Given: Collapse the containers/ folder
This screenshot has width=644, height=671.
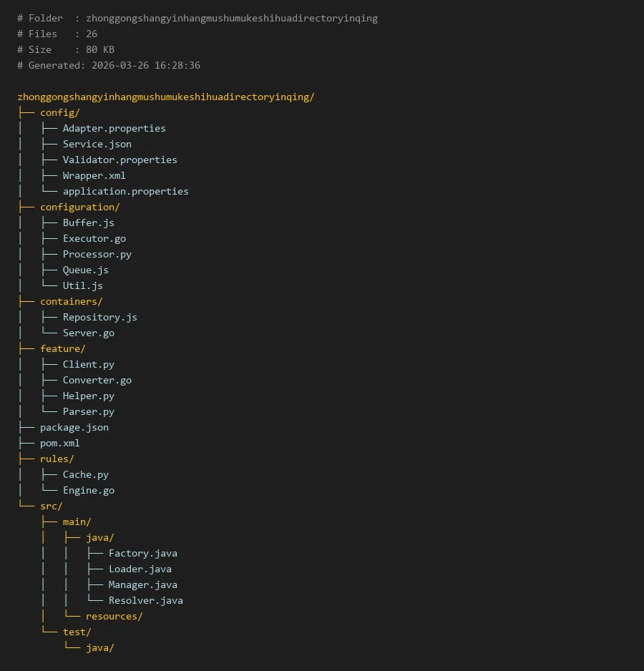Looking at the screenshot, I should tap(71, 301).
